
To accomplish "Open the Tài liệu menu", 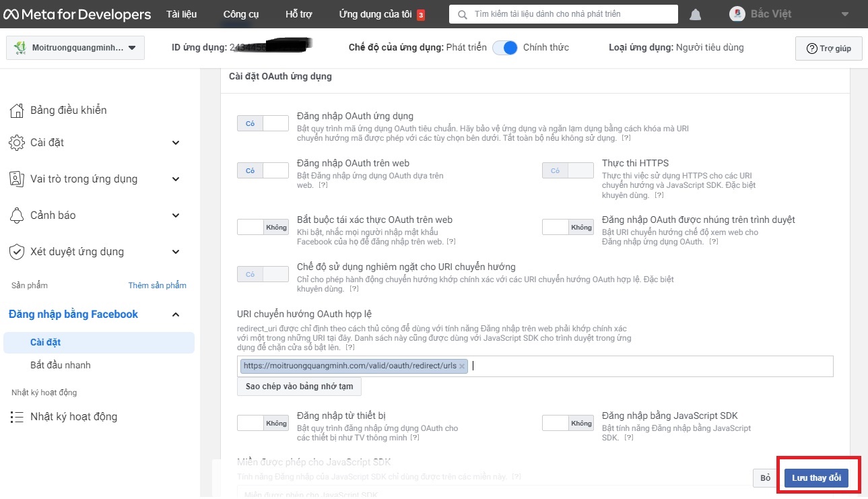I will pos(181,14).
